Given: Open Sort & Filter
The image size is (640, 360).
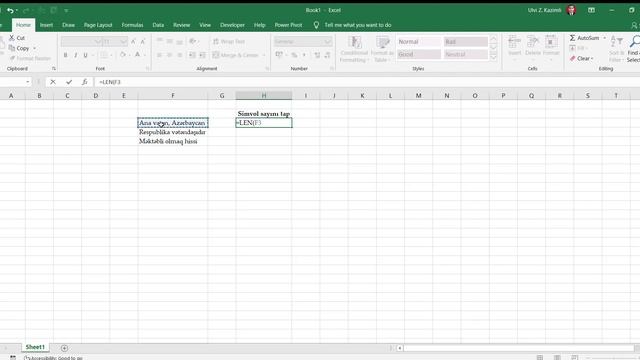Looking at the screenshot, I should (616, 49).
